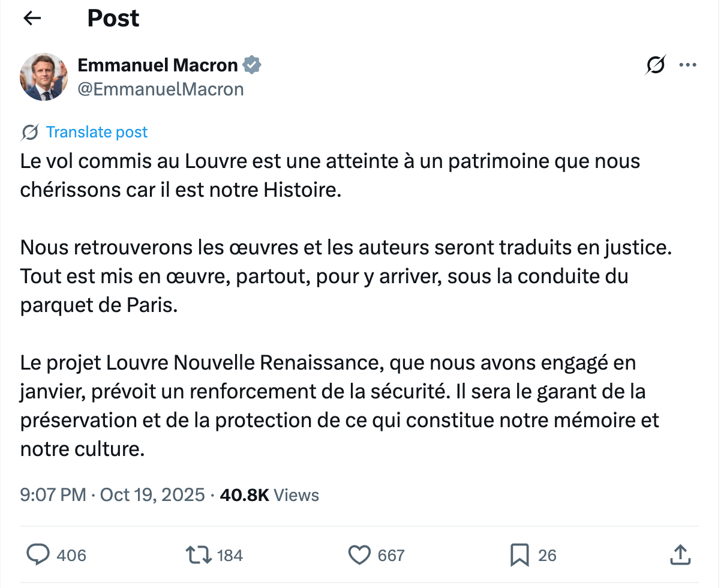The image size is (727, 588).
Task: Bookmark this post with the bookmark icon
Action: click(x=519, y=555)
